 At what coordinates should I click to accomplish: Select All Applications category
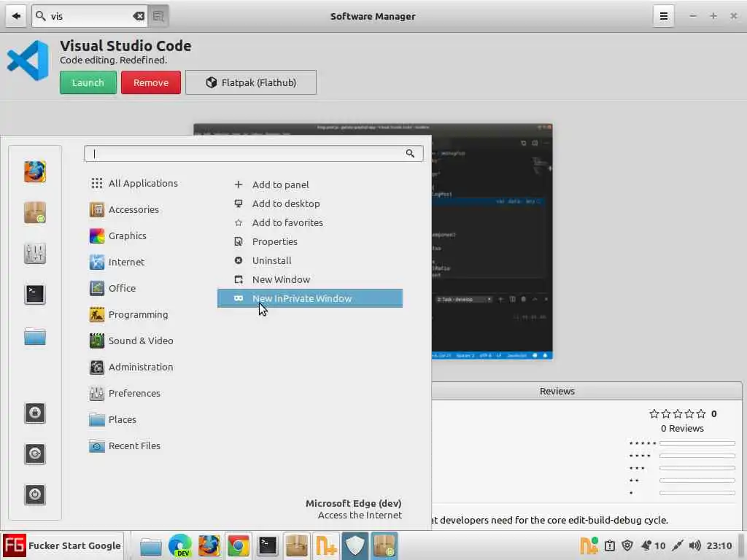pyautogui.click(x=134, y=183)
